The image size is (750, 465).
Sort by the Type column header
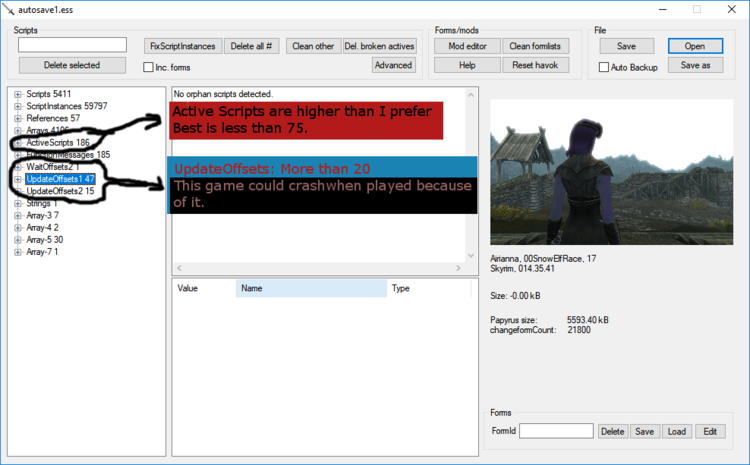pyautogui.click(x=429, y=288)
